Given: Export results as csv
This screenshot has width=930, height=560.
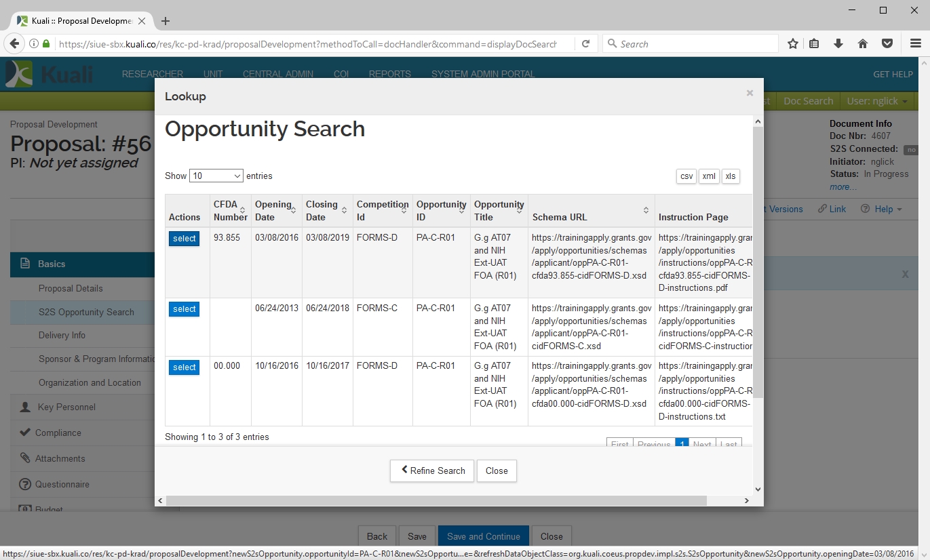Looking at the screenshot, I should point(686,176).
